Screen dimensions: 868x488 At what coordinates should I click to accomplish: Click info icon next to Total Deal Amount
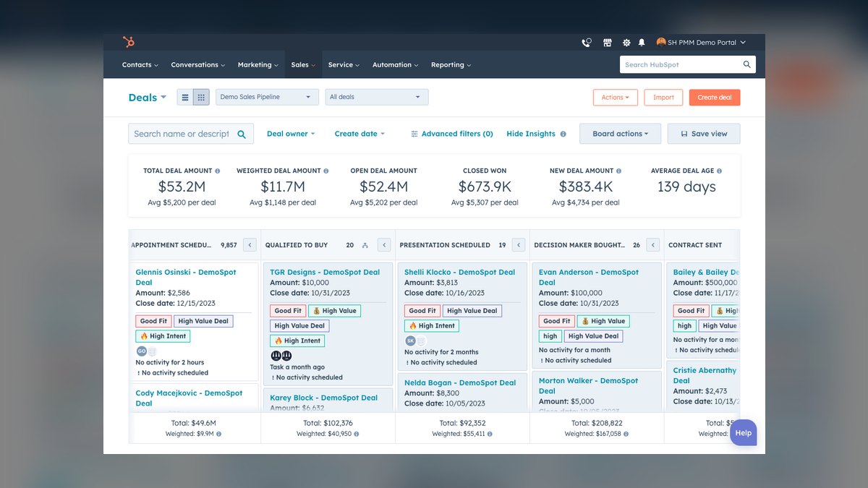tap(217, 171)
